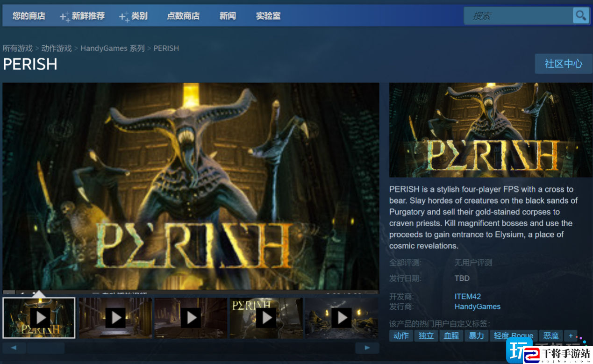Open developer ITEM42 link
Image resolution: width=593 pixels, height=364 pixels.
(468, 296)
